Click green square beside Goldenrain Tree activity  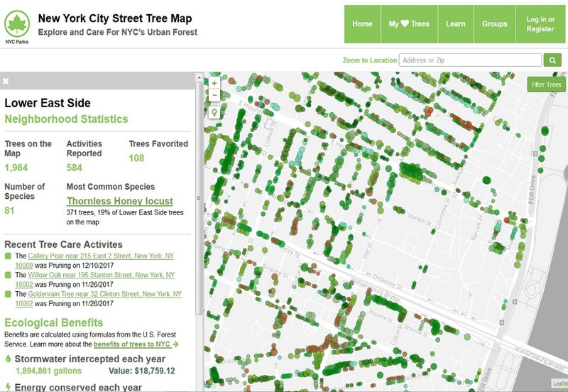(8, 294)
